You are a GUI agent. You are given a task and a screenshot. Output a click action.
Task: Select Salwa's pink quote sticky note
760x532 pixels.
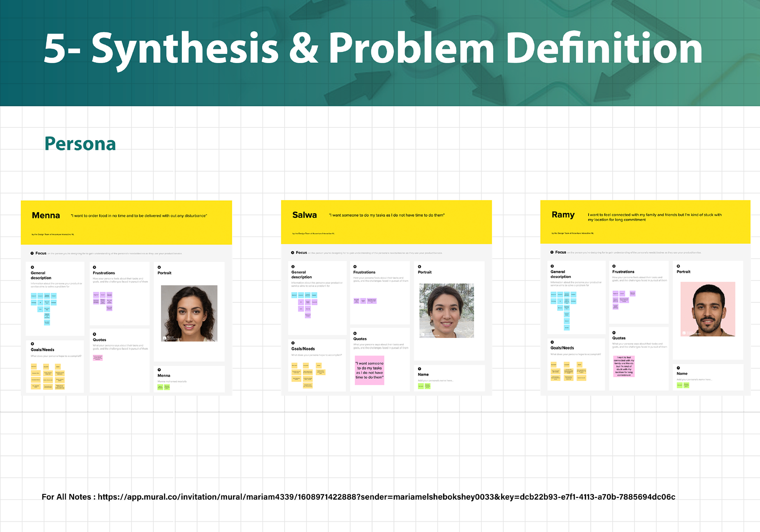[369, 370]
